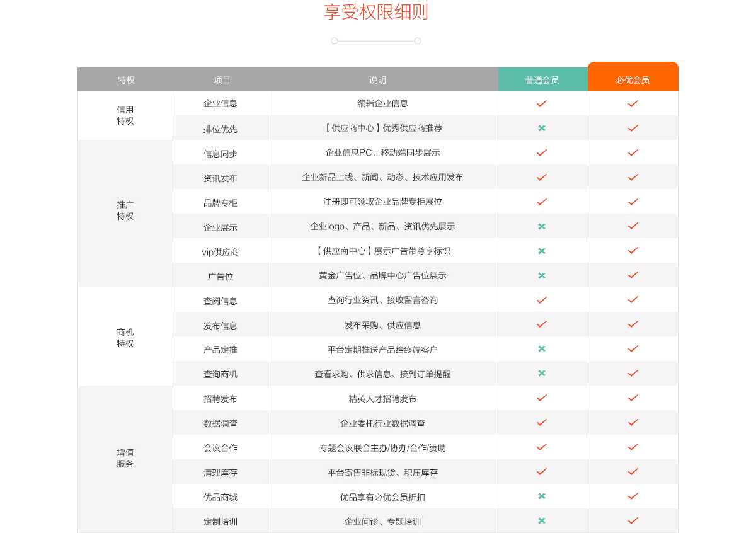Viewport: 756px width, 533px height.
Task: Click the 普通会员 checkmark for 招聘发布
Action: 542,398
